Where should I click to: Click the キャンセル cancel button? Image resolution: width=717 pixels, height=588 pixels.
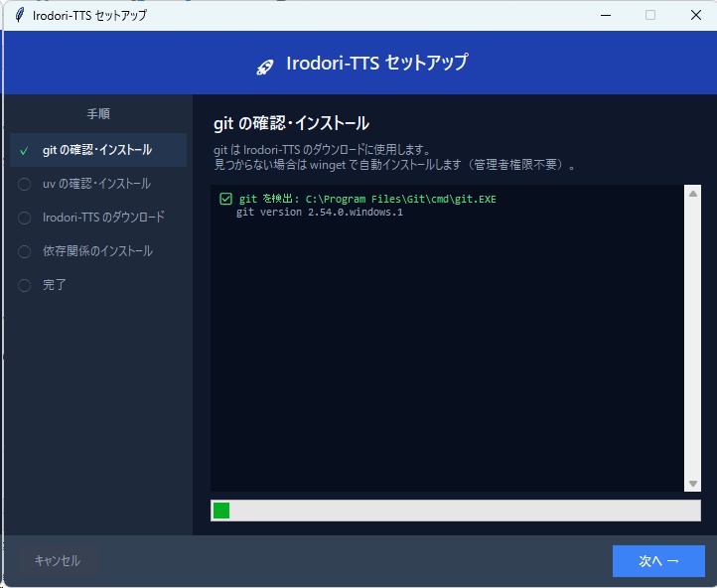pyautogui.click(x=58, y=560)
